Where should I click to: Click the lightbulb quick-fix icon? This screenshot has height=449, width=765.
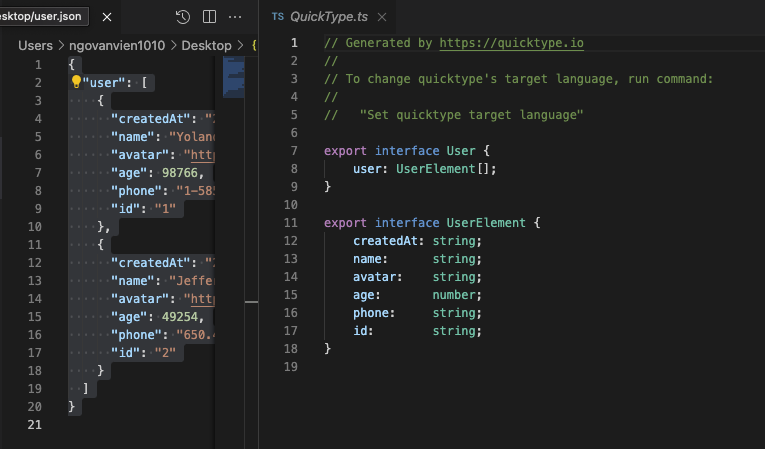76,82
